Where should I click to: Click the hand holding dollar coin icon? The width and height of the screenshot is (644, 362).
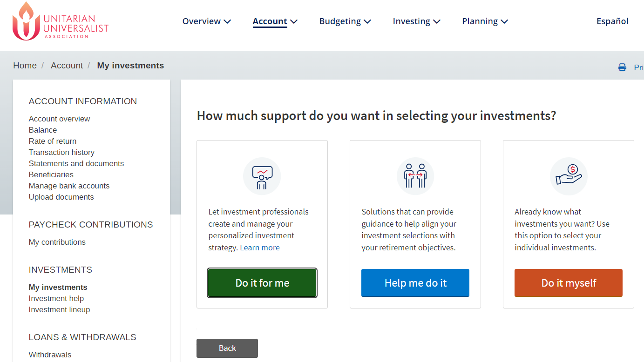pos(569,176)
